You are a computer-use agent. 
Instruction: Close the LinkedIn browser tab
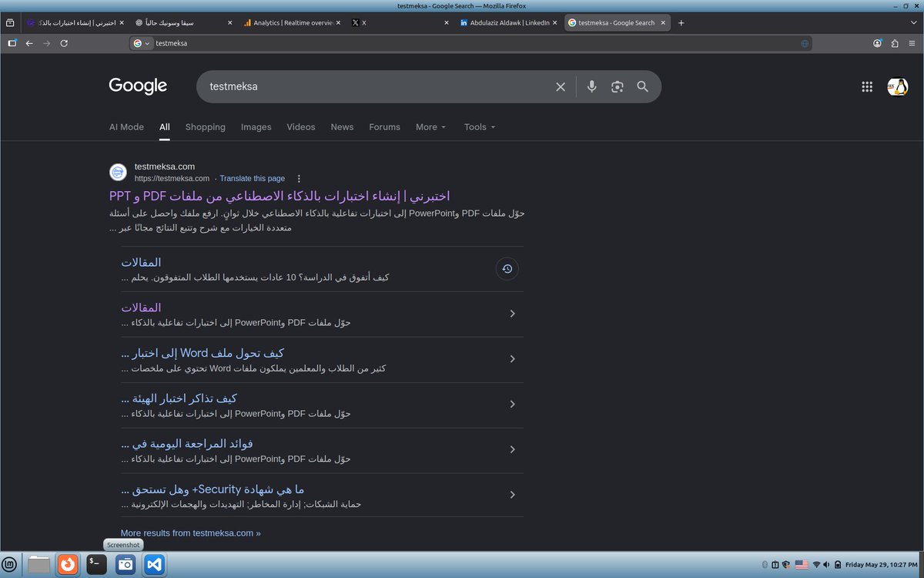(555, 23)
